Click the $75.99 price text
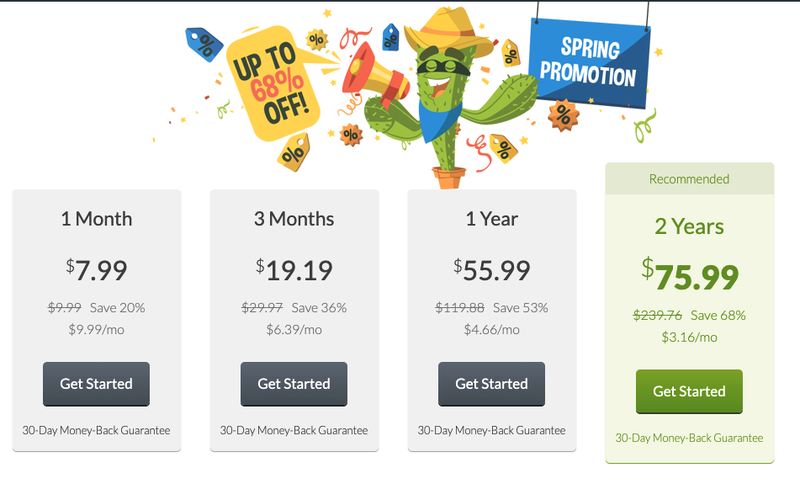The height and width of the screenshot is (489, 800). [x=690, y=276]
